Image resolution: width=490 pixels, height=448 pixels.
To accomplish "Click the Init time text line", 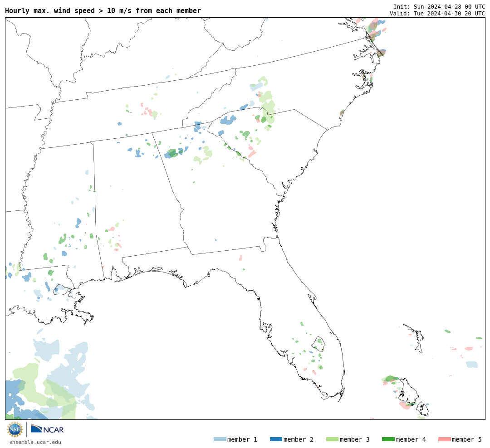I will pyautogui.click(x=439, y=6).
